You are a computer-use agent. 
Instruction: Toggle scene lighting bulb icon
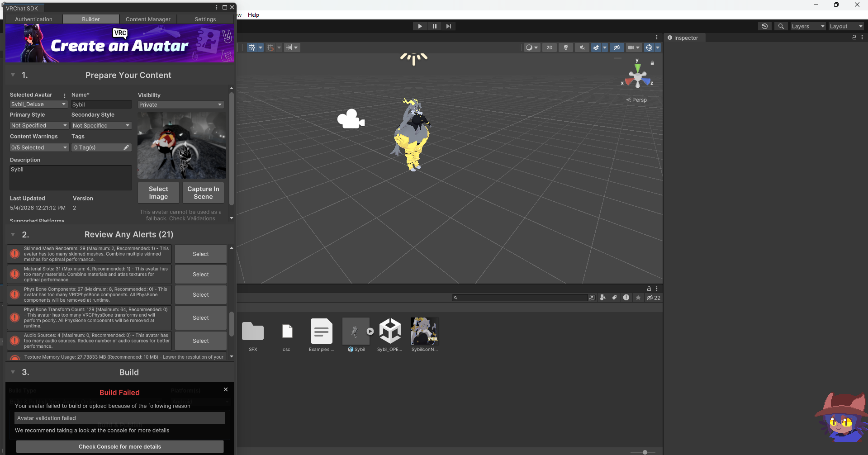566,47
